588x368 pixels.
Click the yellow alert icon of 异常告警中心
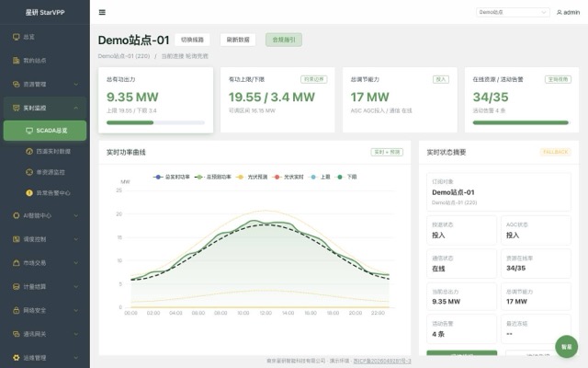pos(29,192)
